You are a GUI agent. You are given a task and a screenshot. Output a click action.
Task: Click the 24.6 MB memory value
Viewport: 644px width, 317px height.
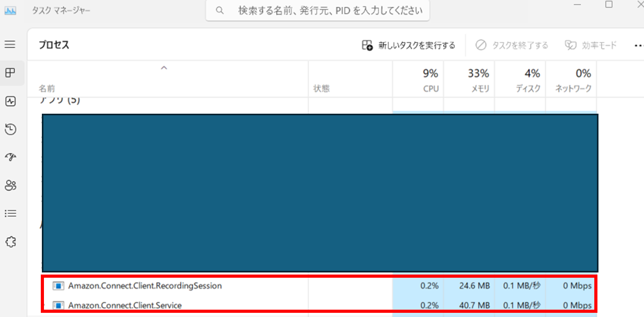click(476, 286)
